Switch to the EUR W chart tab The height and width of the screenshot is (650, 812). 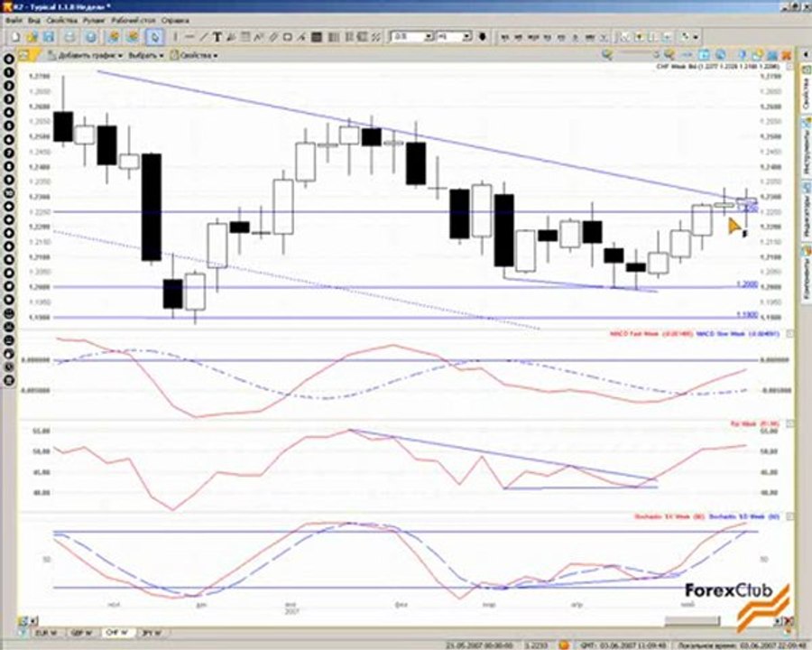click(x=47, y=633)
